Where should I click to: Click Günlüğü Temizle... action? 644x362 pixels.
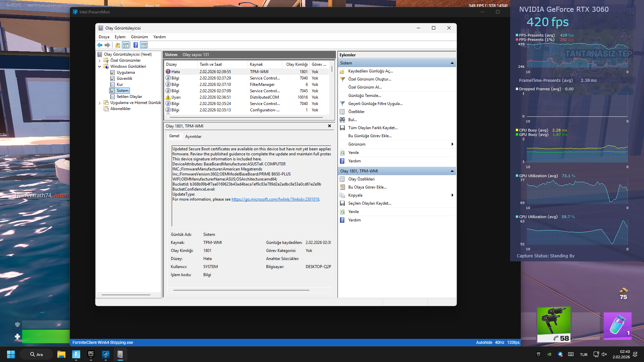click(x=364, y=96)
